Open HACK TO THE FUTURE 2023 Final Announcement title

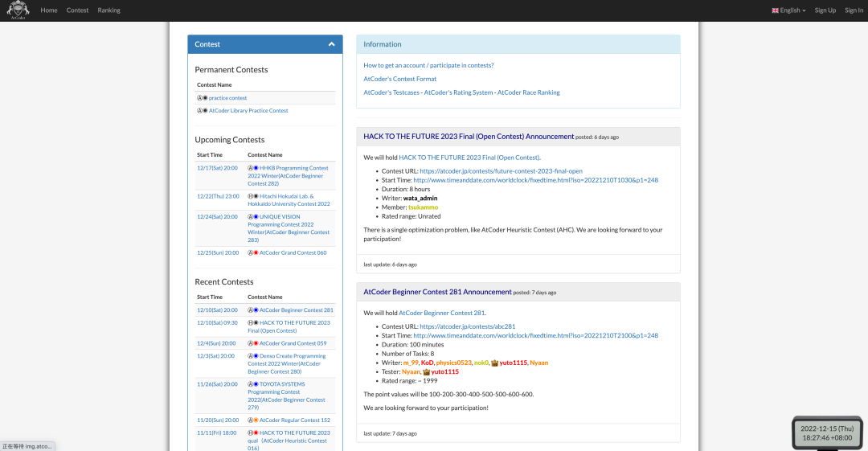tap(469, 137)
